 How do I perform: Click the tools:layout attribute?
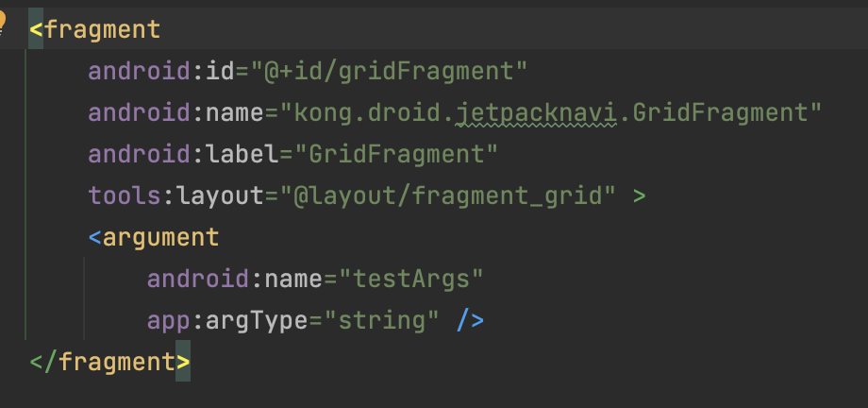pyautogui.click(x=176, y=195)
